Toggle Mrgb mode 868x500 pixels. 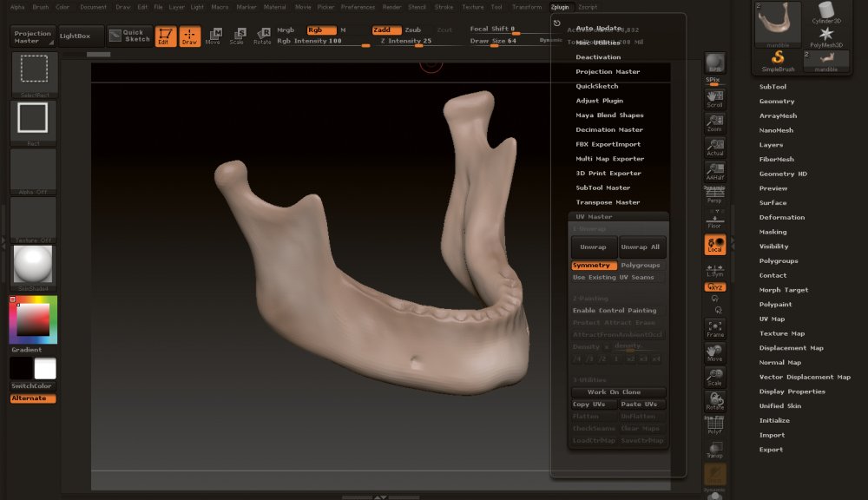286,30
